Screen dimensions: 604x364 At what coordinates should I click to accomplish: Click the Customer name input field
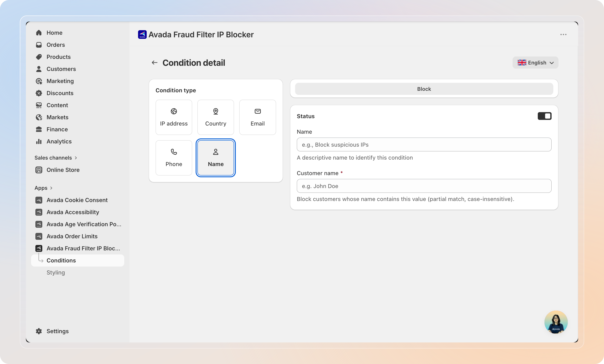click(x=424, y=186)
